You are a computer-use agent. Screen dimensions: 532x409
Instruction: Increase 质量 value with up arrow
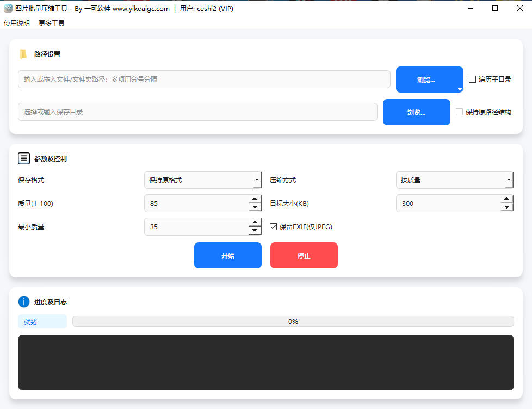(255, 199)
